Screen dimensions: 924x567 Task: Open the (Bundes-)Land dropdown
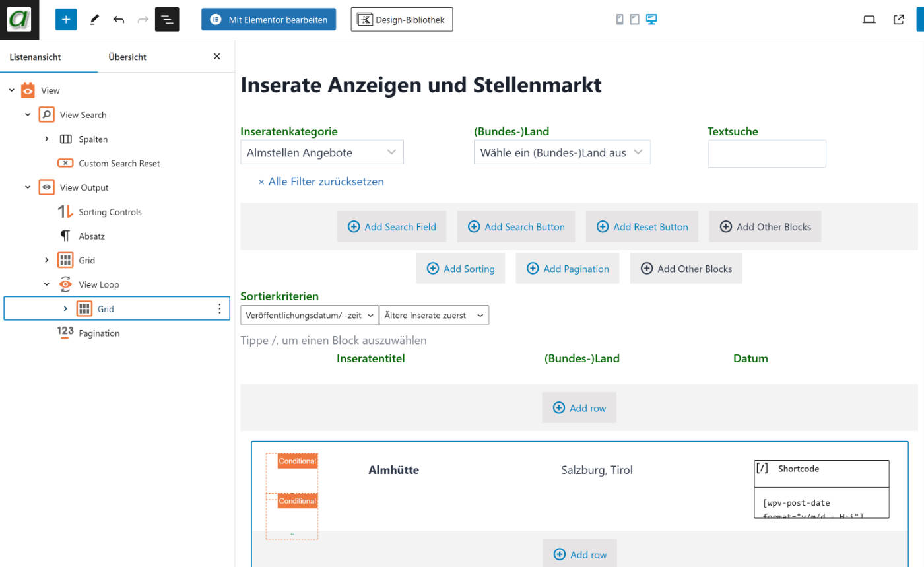pyautogui.click(x=562, y=152)
